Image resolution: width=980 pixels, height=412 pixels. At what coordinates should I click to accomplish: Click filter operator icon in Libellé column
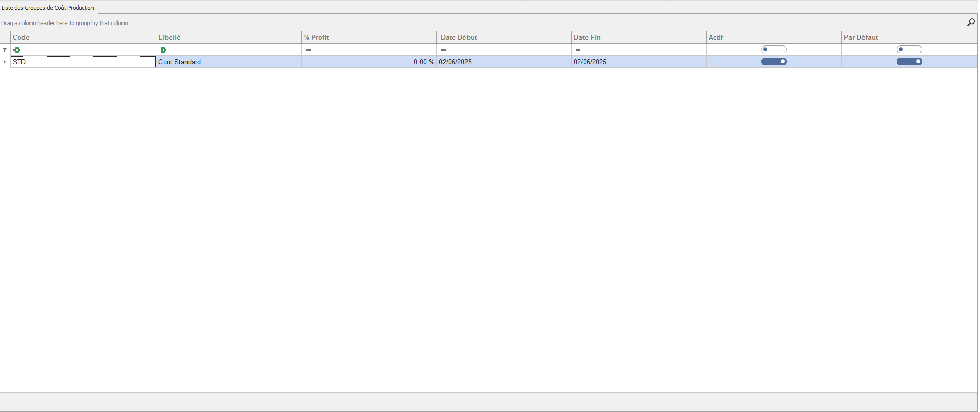tap(162, 50)
